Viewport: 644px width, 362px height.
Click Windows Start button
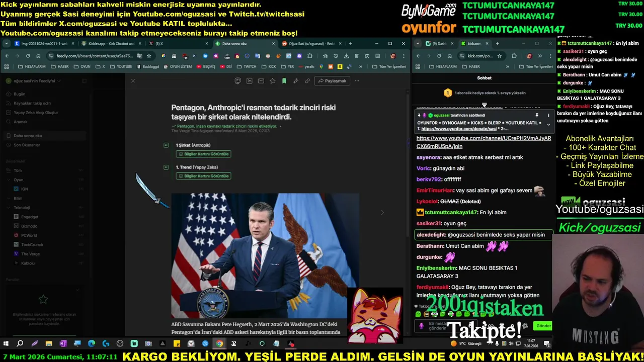pos(6,344)
